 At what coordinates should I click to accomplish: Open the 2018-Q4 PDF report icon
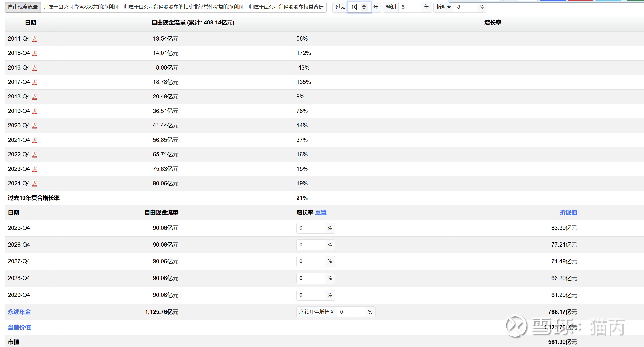(x=34, y=97)
